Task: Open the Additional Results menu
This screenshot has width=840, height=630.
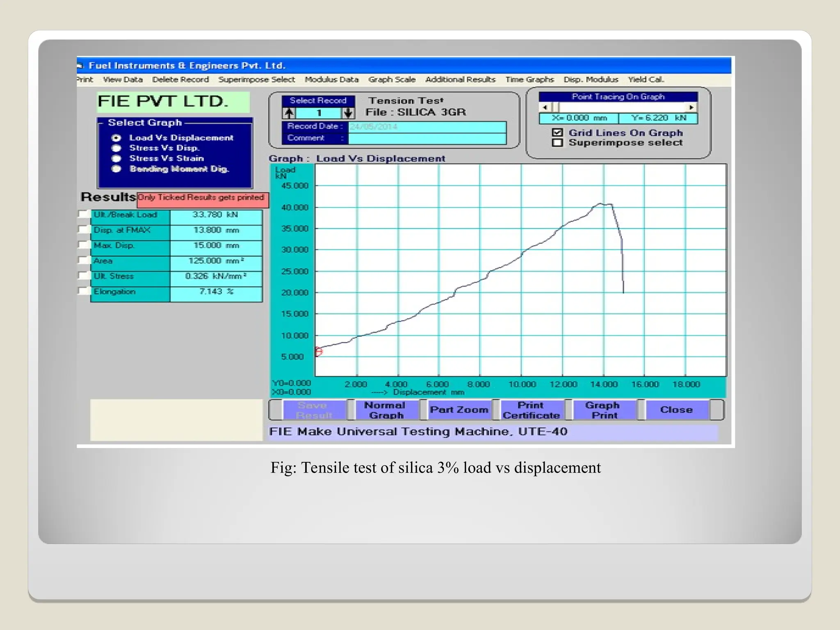Action: click(x=460, y=80)
